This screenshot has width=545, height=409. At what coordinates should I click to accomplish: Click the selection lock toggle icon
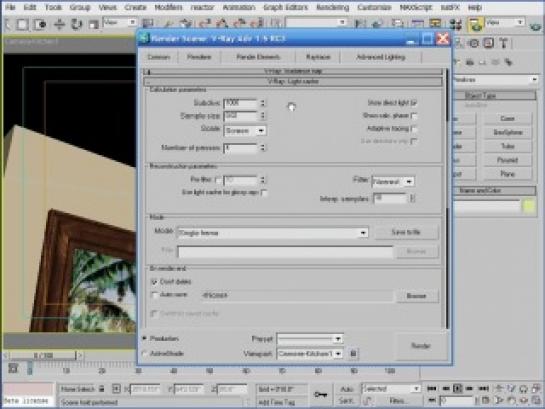101,388
